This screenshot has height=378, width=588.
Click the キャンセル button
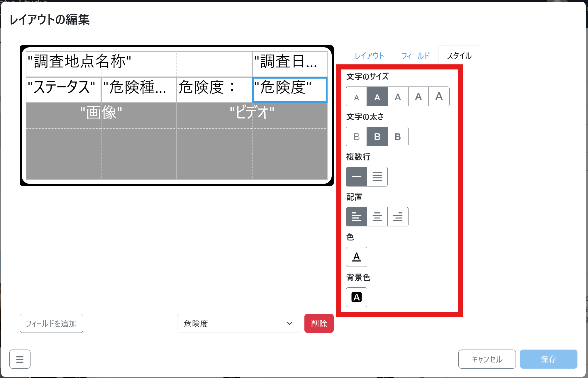point(487,359)
